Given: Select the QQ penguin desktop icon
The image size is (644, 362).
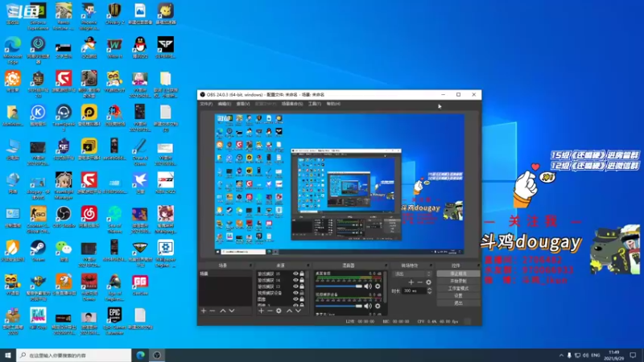Looking at the screenshot, I should tap(140, 47).
